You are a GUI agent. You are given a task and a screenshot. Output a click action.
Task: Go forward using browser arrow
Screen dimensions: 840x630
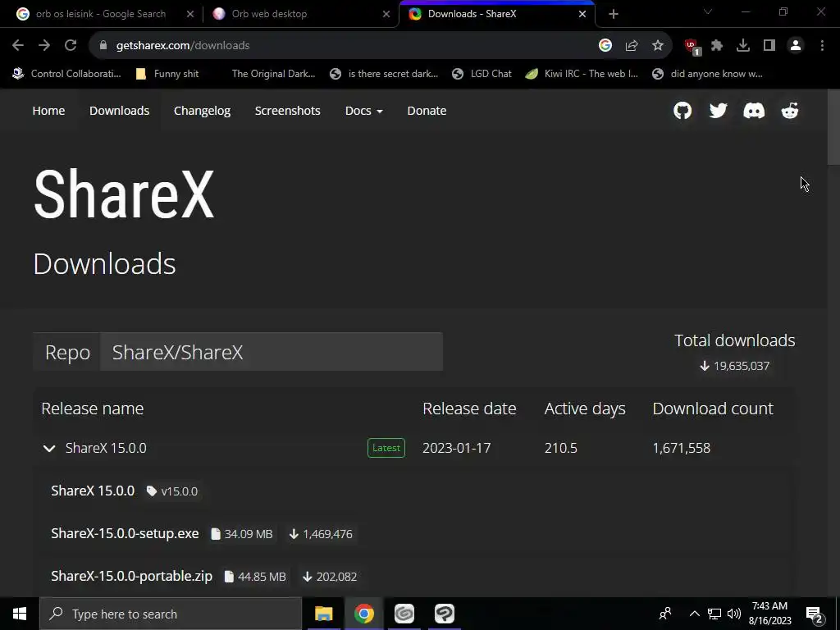tap(44, 46)
